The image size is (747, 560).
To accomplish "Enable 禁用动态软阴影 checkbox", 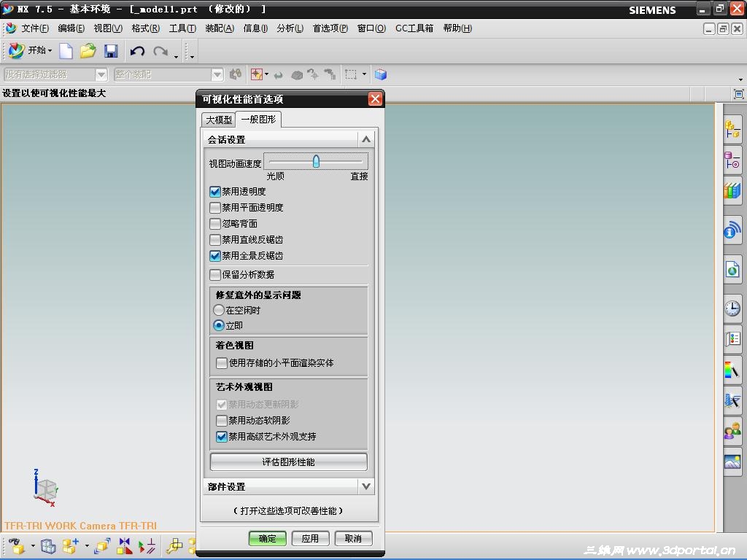I will 222,421.
